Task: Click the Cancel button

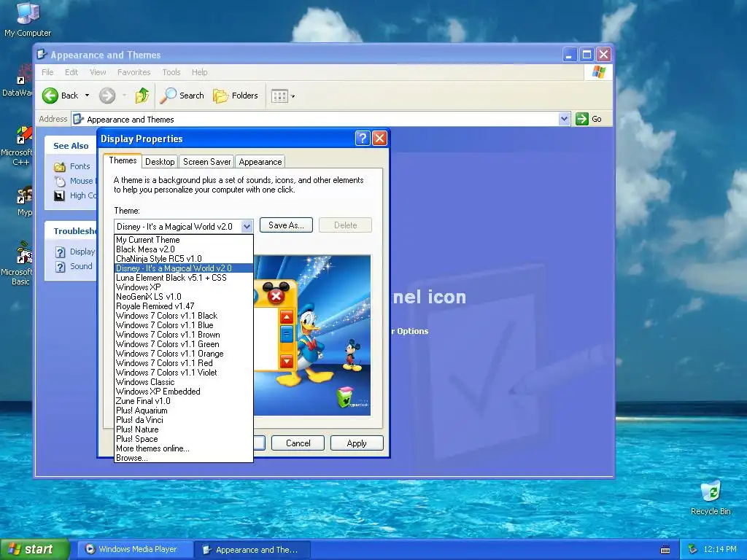Action: (x=298, y=443)
